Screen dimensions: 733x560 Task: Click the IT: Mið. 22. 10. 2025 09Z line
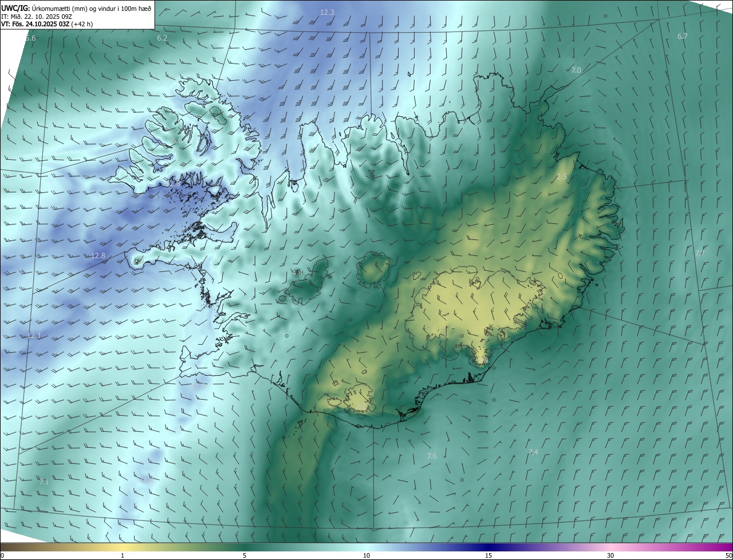37,16
